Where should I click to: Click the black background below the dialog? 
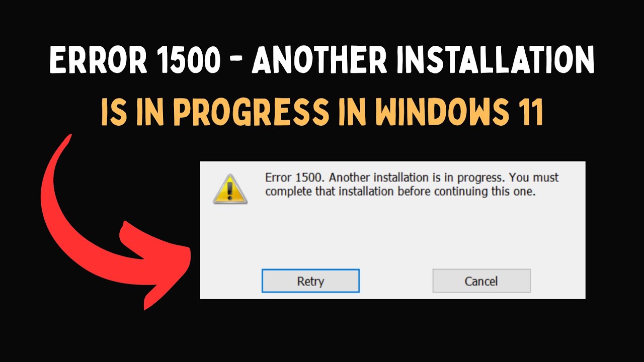[x=392, y=329]
